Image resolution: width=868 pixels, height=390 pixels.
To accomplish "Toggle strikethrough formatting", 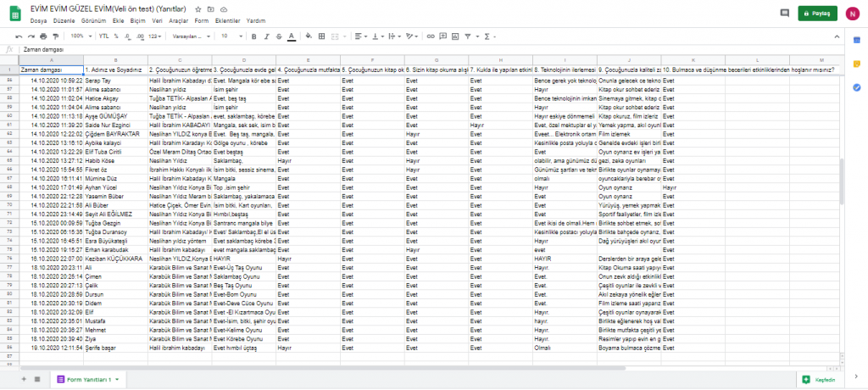I will [x=278, y=36].
